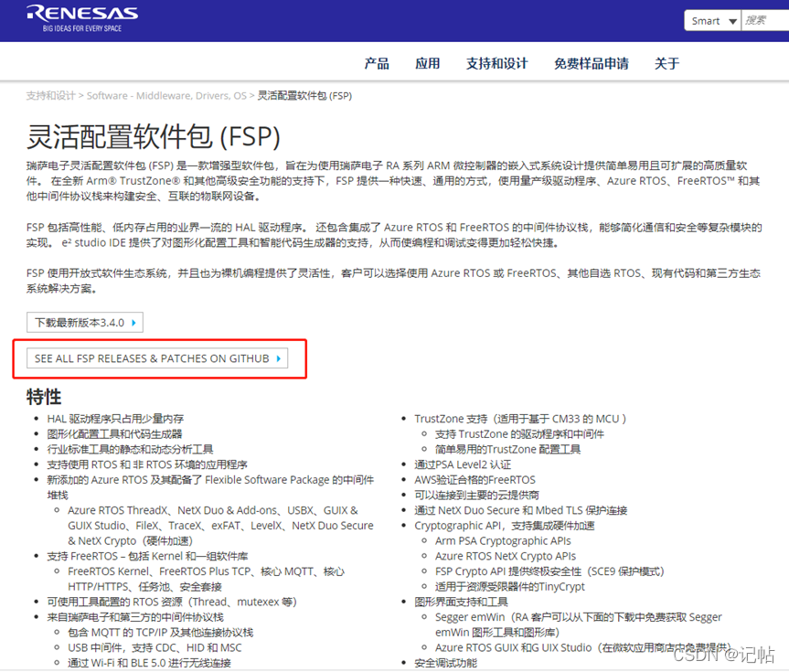
Task: Open the 产品 menu
Action: tap(377, 63)
